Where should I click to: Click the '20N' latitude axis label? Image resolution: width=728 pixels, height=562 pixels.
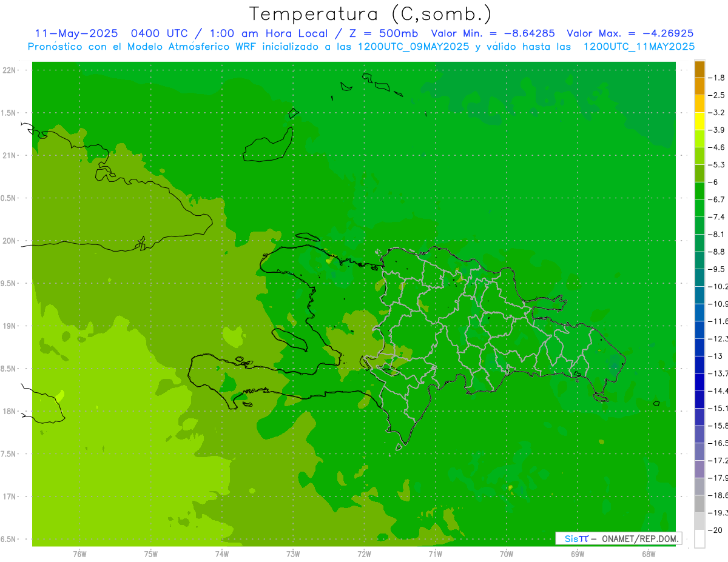click(x=9, y=241)
